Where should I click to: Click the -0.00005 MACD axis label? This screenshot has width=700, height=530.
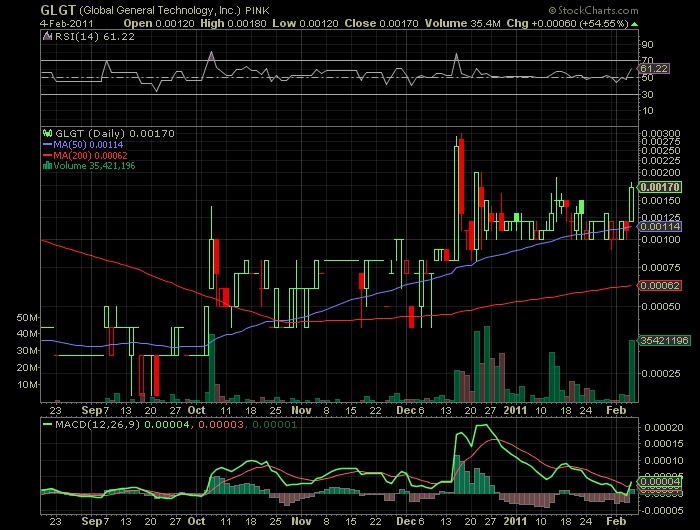point(662,510)
